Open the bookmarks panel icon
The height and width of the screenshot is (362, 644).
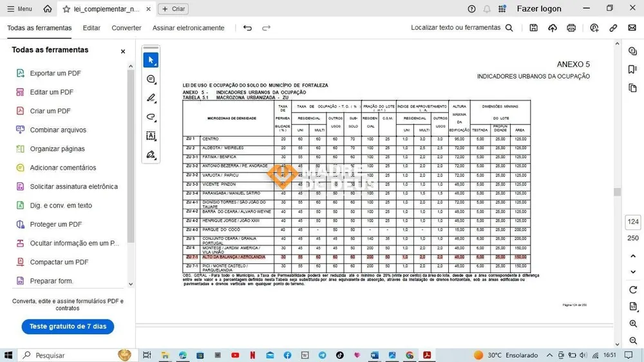coord(632,70)
